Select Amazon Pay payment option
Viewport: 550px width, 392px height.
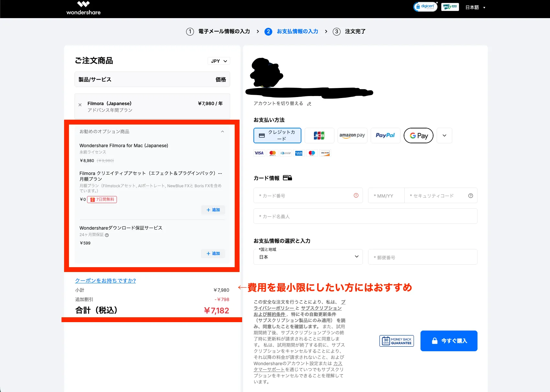352,136
